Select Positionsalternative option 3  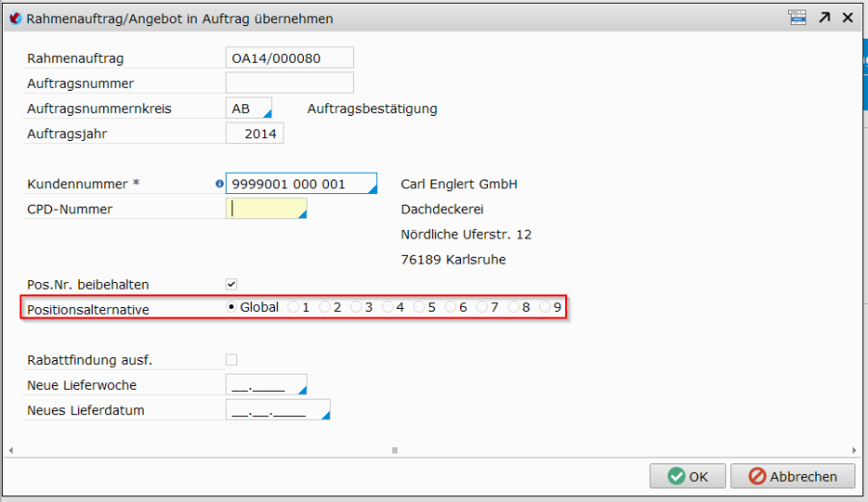point(356,307)
